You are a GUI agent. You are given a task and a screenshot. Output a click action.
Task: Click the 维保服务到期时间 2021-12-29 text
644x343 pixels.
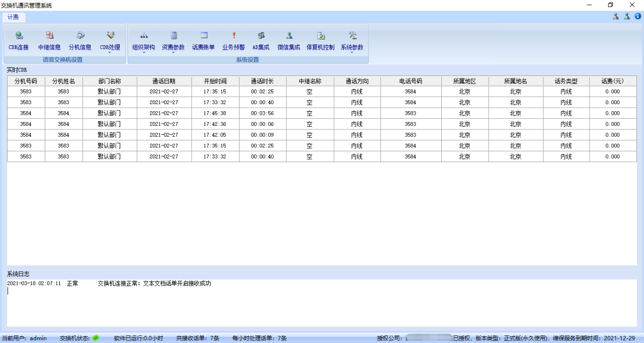click(x=594, y=338)
